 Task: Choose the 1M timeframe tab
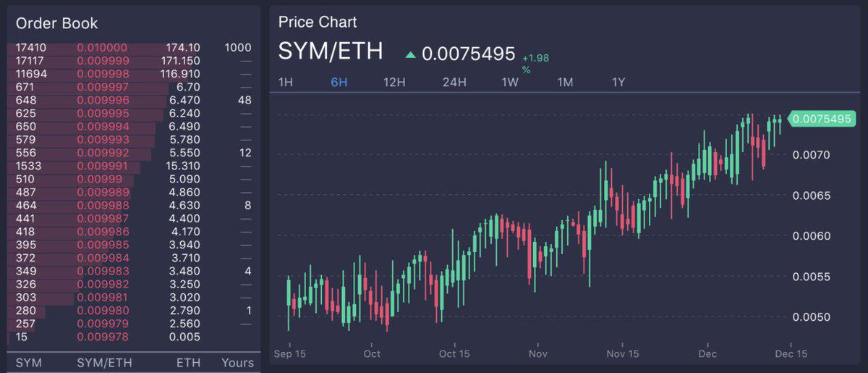click(565, 82)
